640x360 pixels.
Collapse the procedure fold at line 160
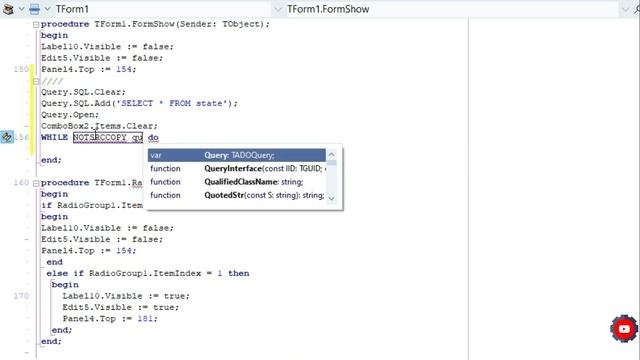(36, 183)
